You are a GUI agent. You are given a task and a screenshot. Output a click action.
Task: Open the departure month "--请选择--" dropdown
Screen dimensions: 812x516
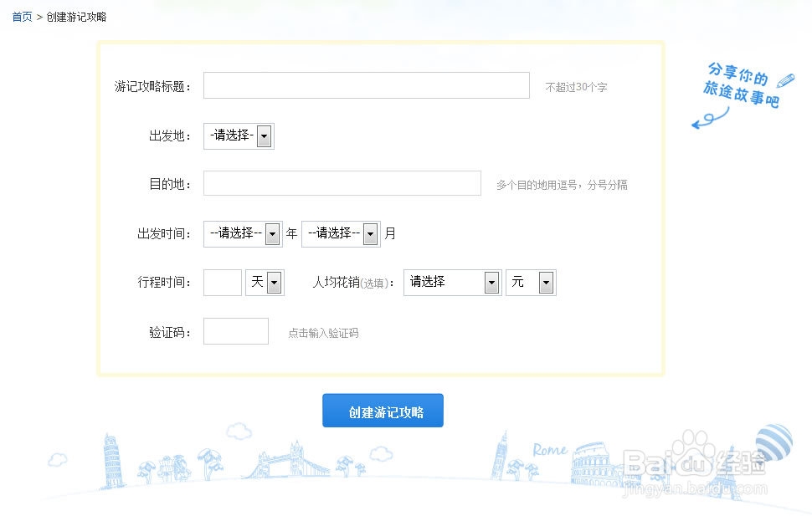tap(341, 233)
